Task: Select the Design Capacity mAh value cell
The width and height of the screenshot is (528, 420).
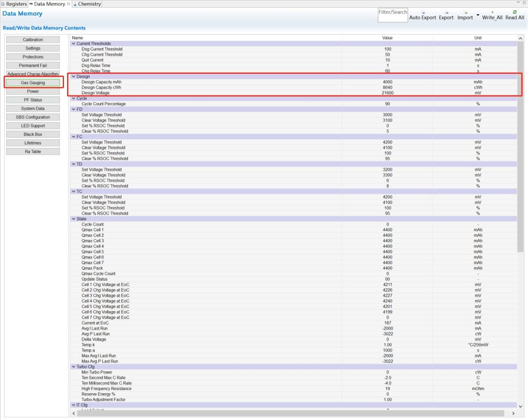Action: click(387, 82)
